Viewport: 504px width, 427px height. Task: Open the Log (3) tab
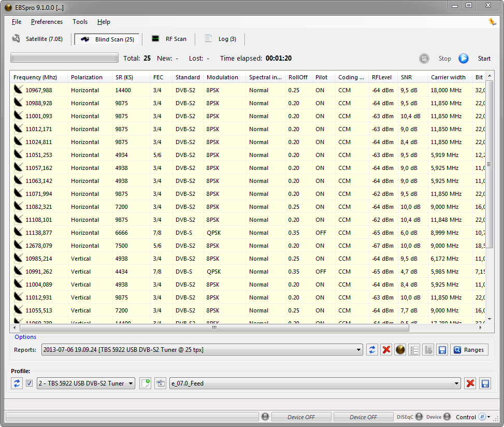(x=221, y=39)
